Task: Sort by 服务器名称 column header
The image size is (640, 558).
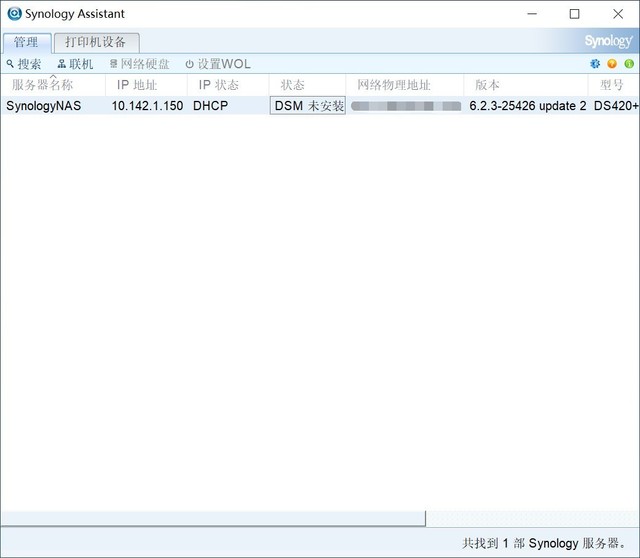Action: click(x=53, y=85)
